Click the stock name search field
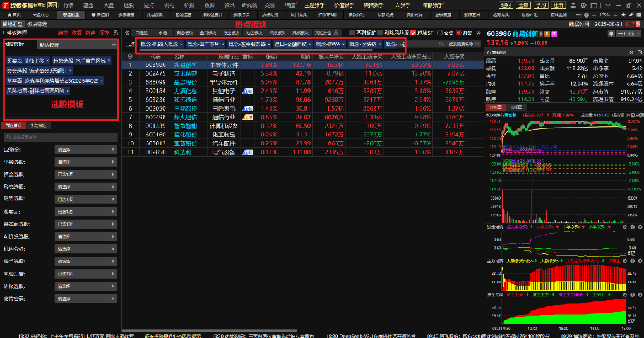 click(x=463, y=44)
